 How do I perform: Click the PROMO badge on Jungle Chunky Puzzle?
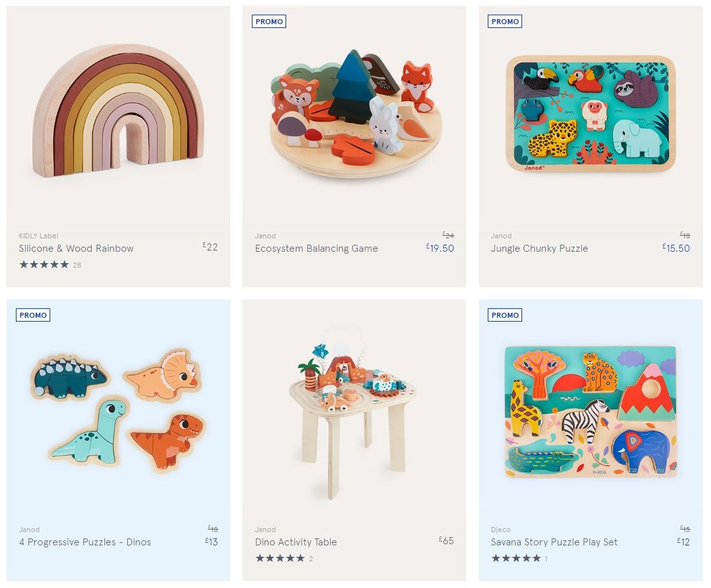pos(505,22)
